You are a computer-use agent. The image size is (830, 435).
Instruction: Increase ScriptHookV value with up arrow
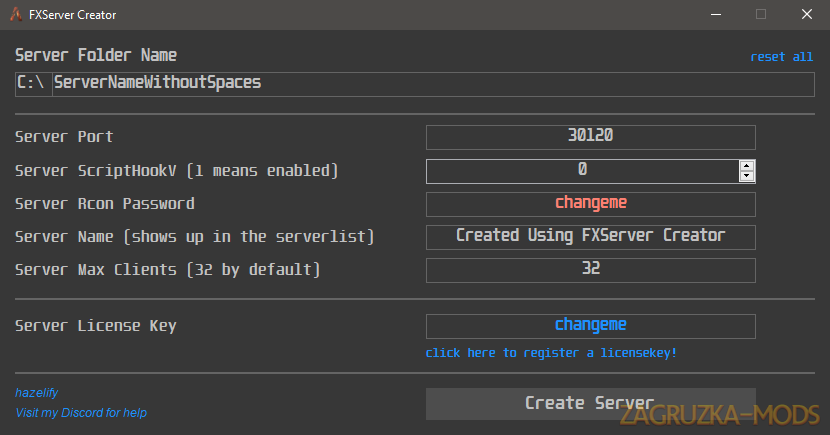click(746, 166)
